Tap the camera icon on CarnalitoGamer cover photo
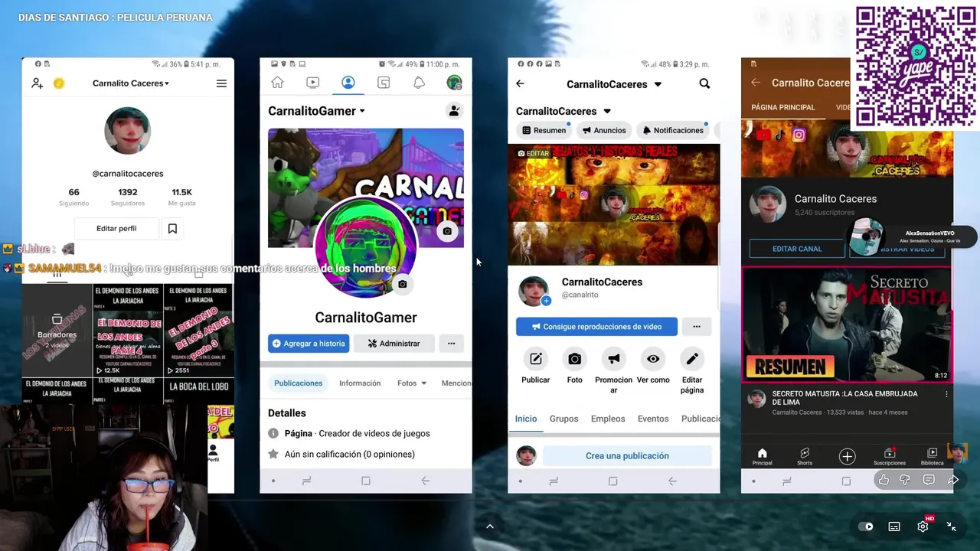 pyautogui.click(x=447, y=231)
